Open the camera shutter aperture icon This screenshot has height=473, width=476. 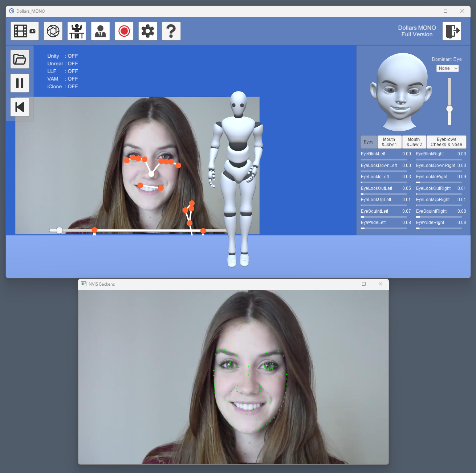(x=53, y=31)
